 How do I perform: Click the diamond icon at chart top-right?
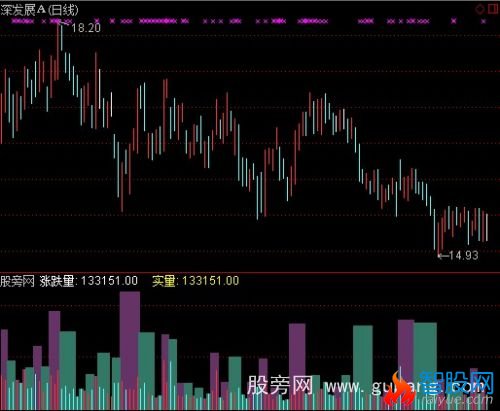point(480,9)
